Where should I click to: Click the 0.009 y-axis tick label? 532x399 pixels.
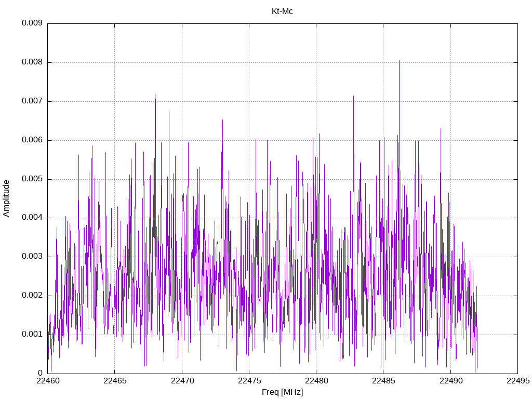point(32,23)
